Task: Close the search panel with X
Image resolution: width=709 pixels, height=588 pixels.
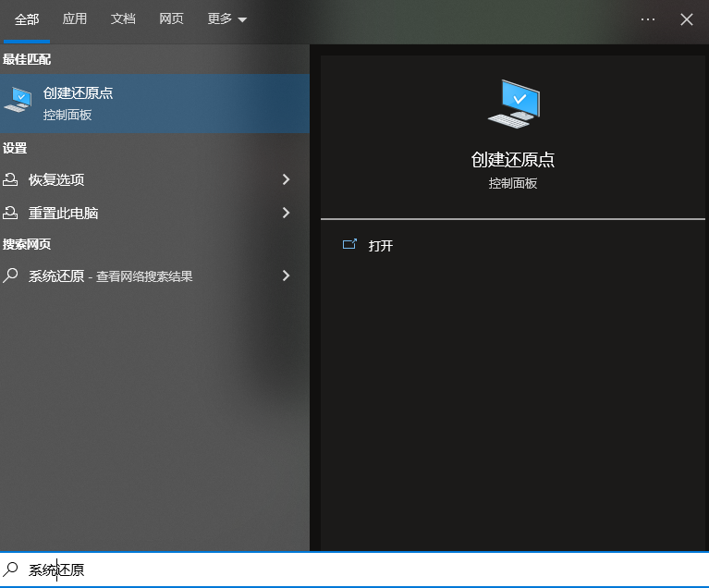Action: [x=687, y=19]
